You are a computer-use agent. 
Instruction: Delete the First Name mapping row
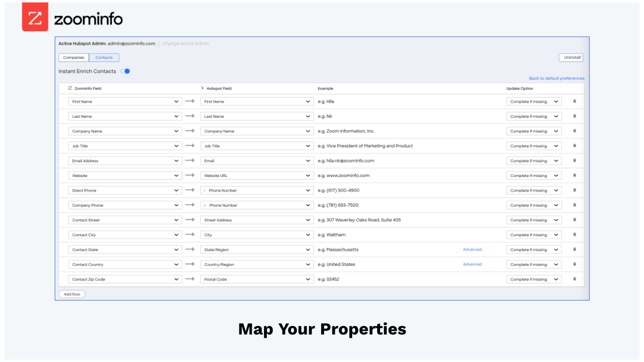(x=575, y=101)
